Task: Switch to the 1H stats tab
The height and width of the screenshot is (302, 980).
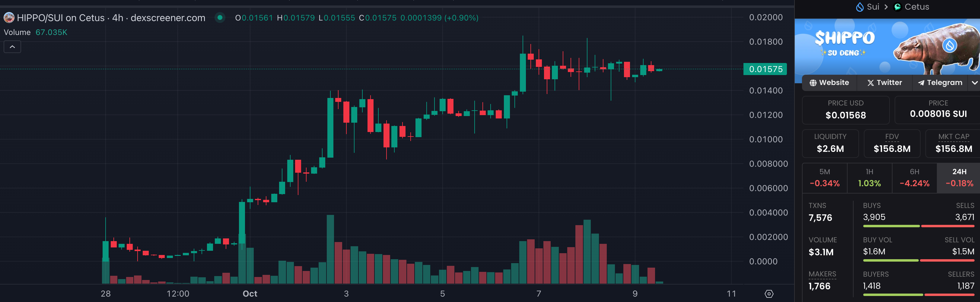Action: tap(869, 178)
